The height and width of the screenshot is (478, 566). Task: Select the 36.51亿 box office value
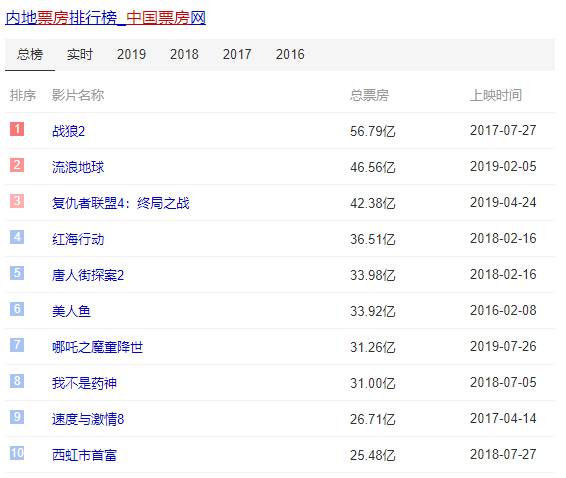pyautogui.click(x=373, y=239)
